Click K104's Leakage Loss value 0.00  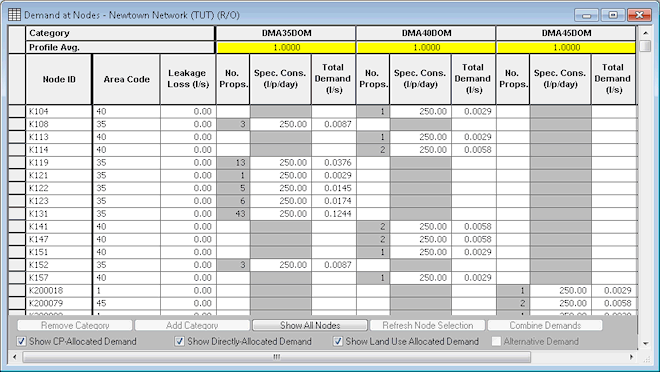188,112
